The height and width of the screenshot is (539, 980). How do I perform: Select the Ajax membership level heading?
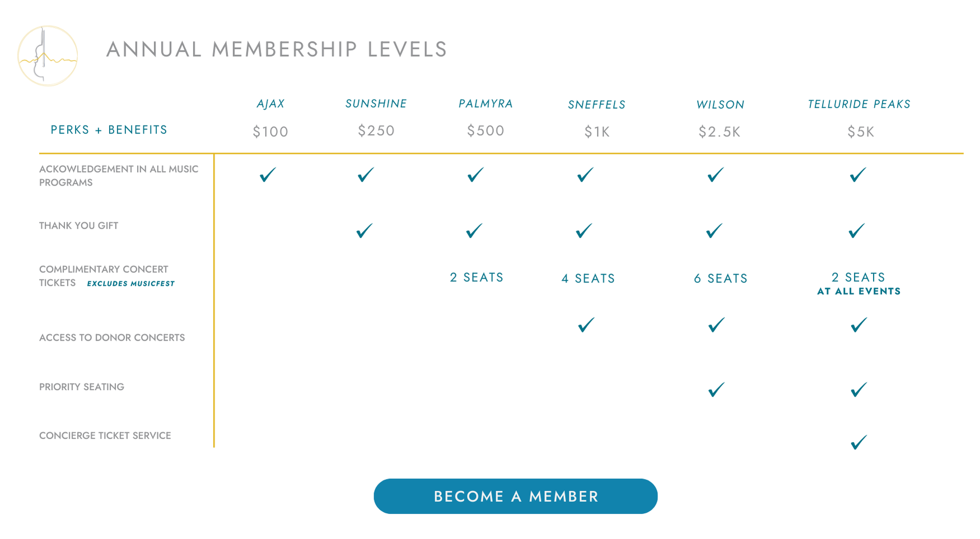pyautogui.click(x=270, y=104)
